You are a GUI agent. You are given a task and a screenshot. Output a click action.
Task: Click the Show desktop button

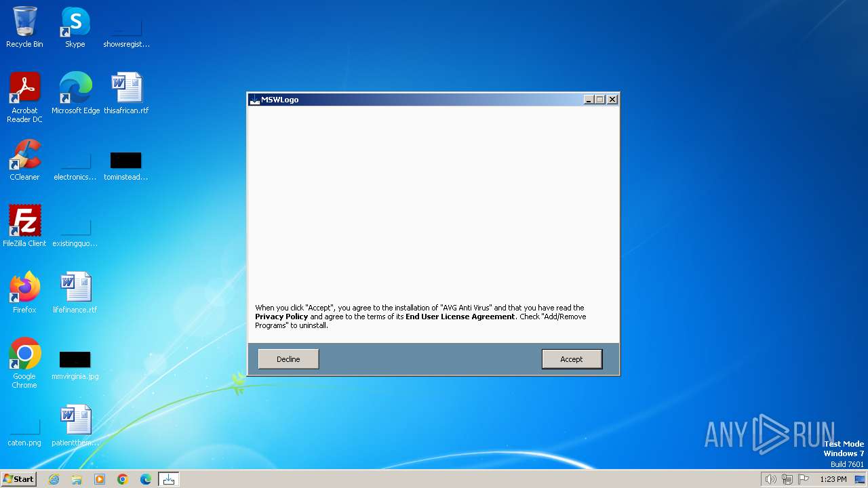[x=861, y=479]
